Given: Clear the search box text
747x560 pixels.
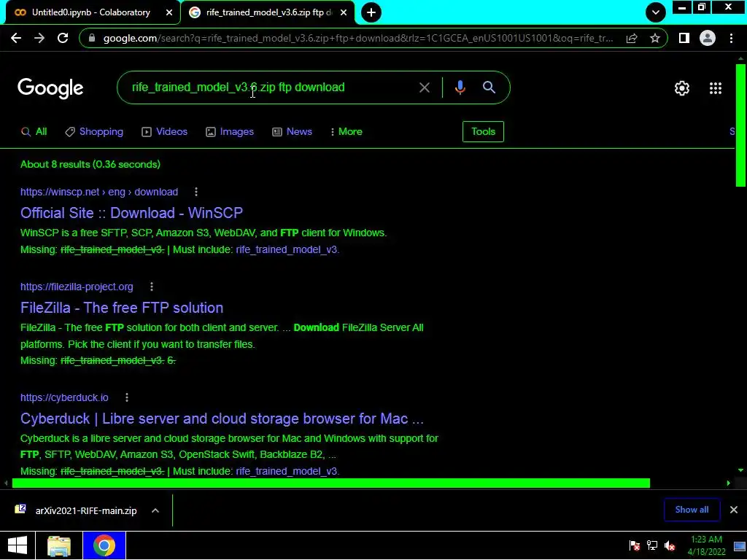Looking at the screenshot, I should point(424,87).
